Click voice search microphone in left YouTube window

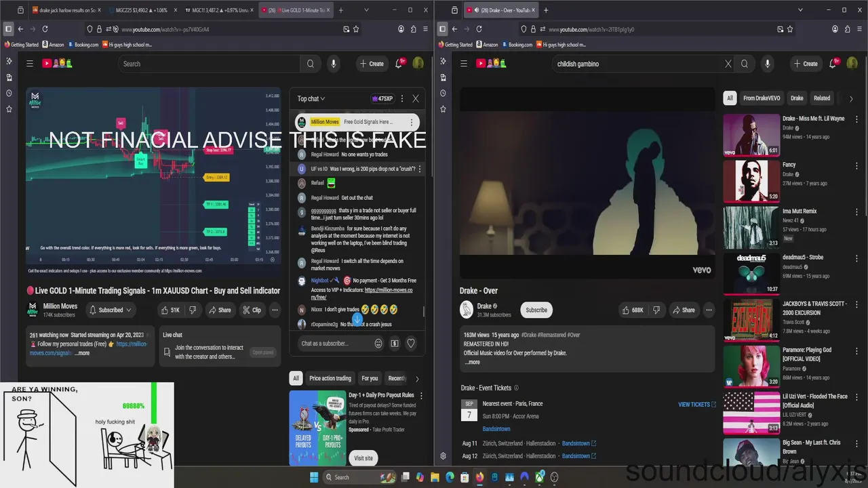333,64
